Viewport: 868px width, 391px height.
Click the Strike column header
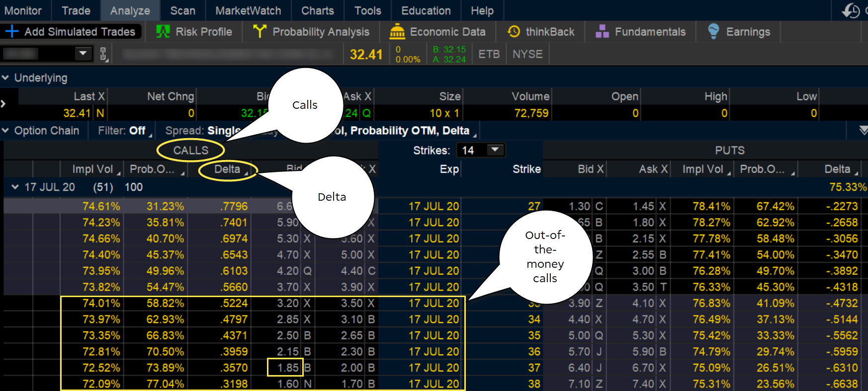coord(526,169)
